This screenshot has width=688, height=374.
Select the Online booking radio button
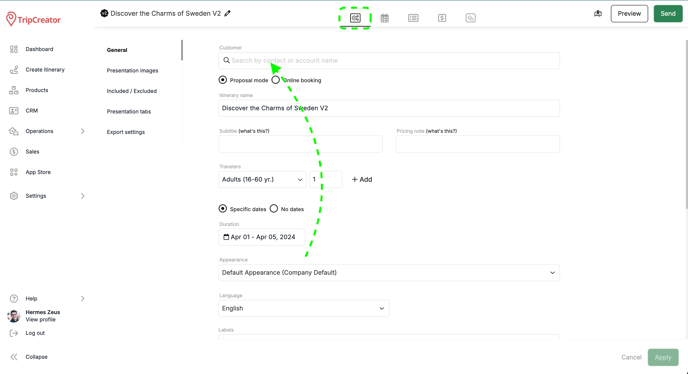[276, 80]
